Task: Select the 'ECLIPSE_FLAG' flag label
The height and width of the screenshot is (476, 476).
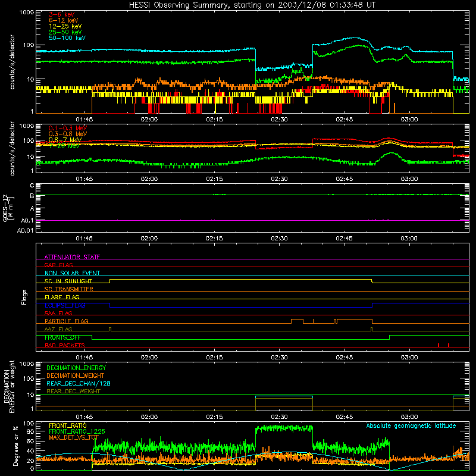Action: coord(65,305)
